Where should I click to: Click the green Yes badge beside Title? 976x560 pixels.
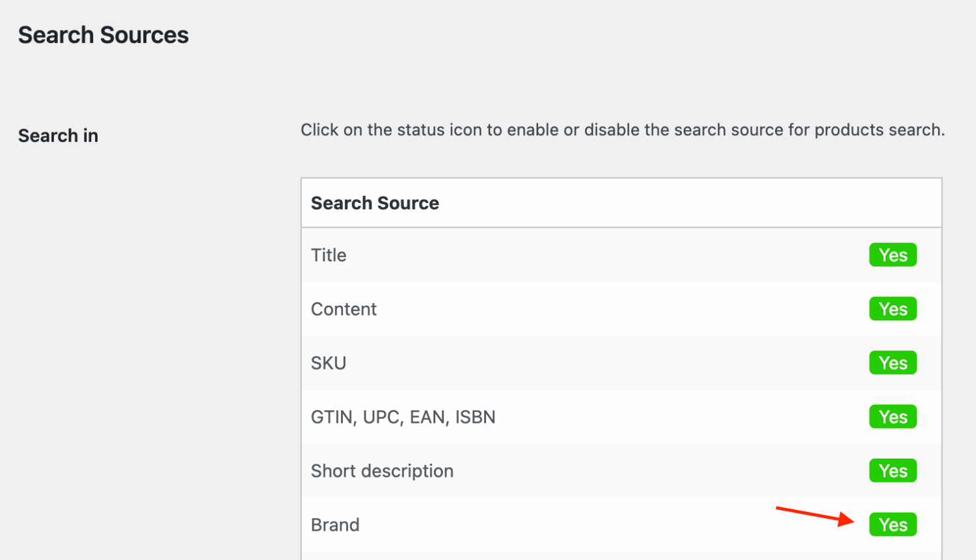(x=893, y=254)
